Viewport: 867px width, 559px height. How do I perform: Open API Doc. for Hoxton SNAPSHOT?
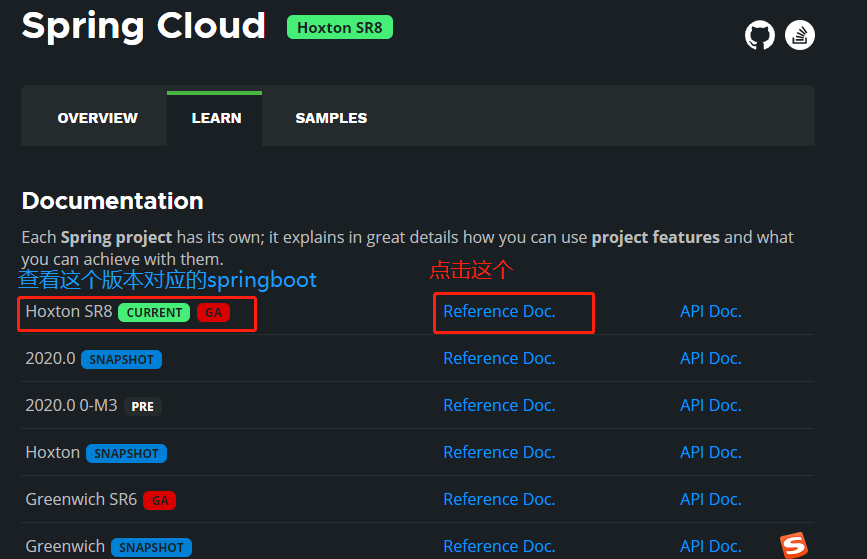point(711,452)
